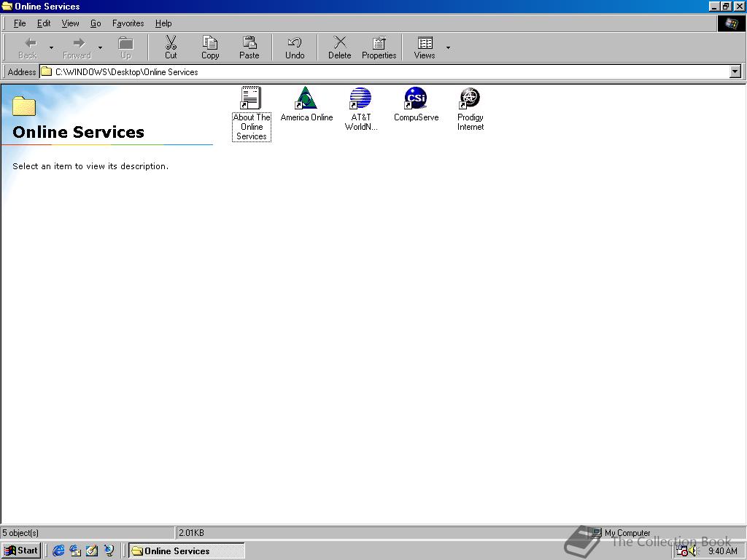This screenshot has height=560, width=747.
Task: Select the CompuServe shortcut icon
Action: [415, 98]
